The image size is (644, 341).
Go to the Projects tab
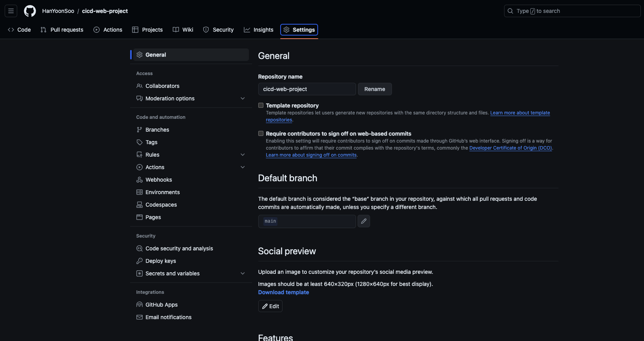147,30
